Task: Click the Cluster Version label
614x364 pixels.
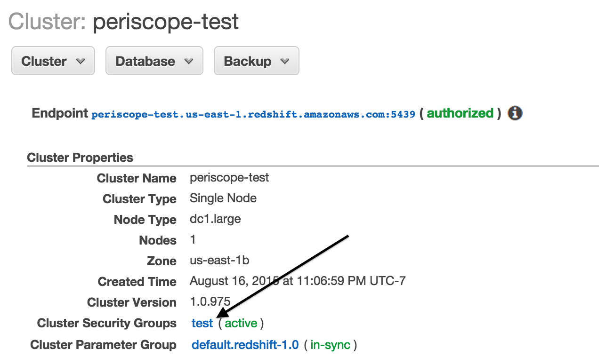Action: point(132,302)
